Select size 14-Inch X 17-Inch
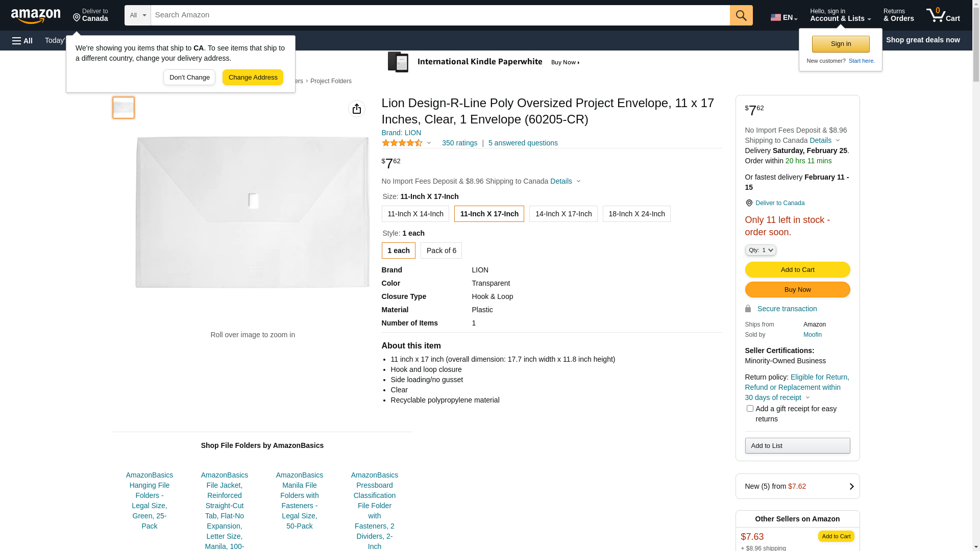 (563, 214)
